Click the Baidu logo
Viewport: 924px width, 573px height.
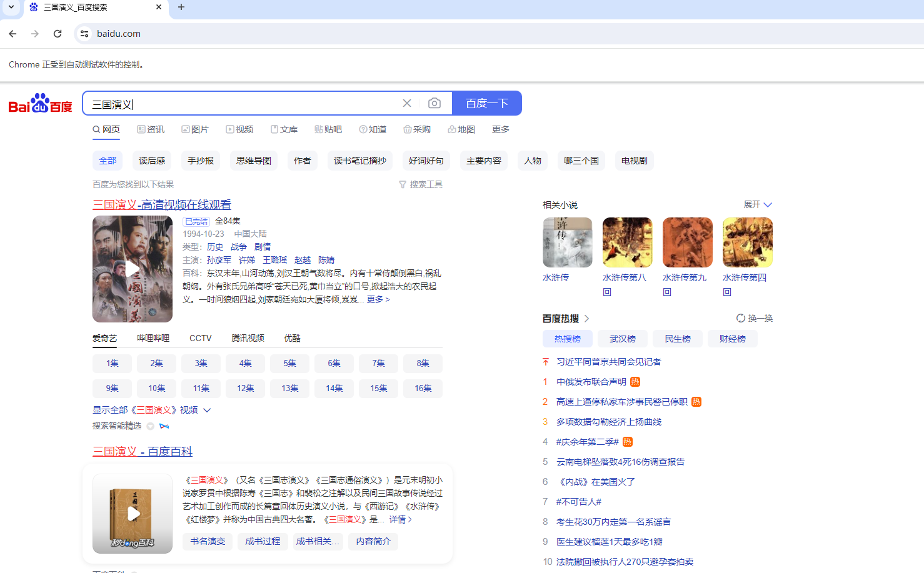[40, 103]
